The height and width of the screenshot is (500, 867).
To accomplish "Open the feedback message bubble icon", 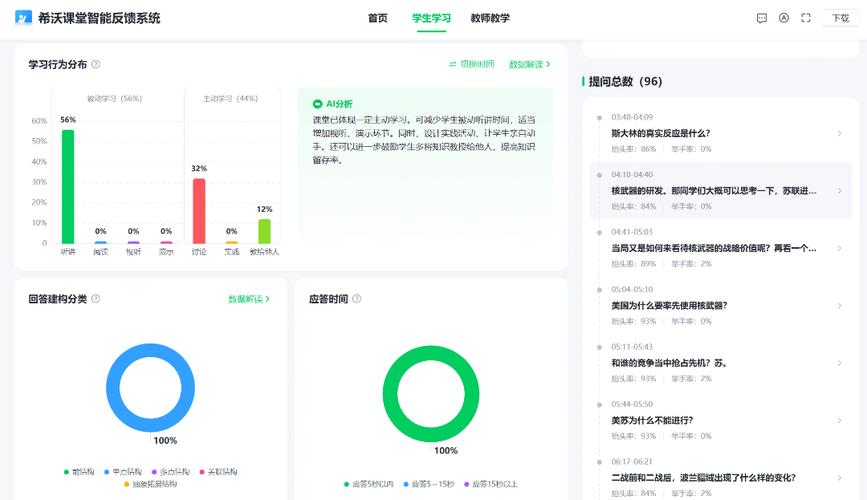I will coord(761,18).
